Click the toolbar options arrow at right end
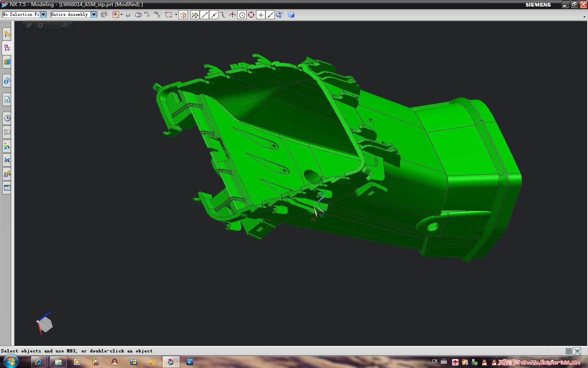 pos(584,17)
